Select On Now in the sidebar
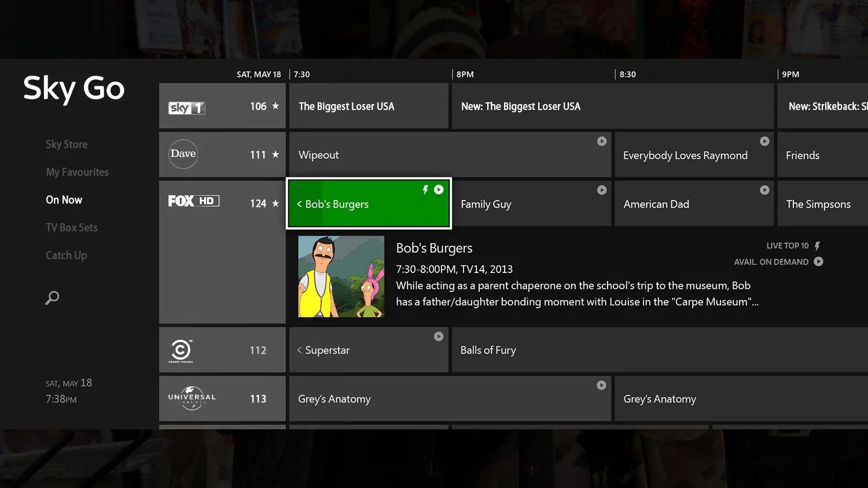Image resolution: width=868 pixels, height=488 pixels. tap(64, 200)
